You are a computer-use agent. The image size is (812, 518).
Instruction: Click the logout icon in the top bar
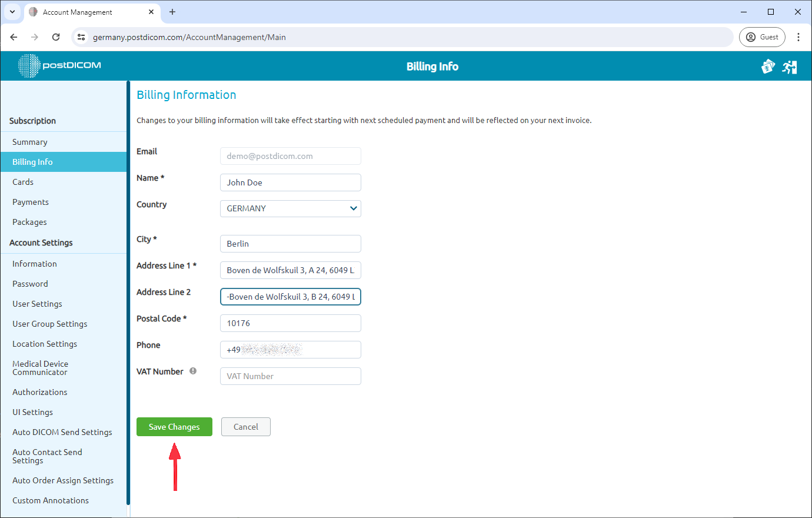pyautogui.click(x=790, y=67)
